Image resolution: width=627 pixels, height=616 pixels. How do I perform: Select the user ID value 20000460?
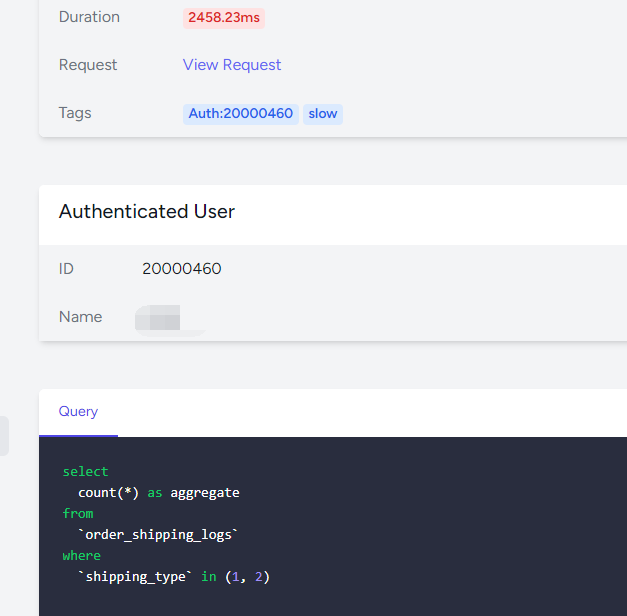(x=182, y=269)
